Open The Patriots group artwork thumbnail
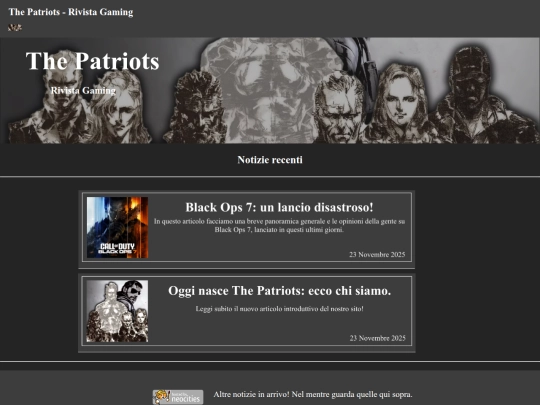This screenshot has height=405, width=540. (x=117, y=311)
